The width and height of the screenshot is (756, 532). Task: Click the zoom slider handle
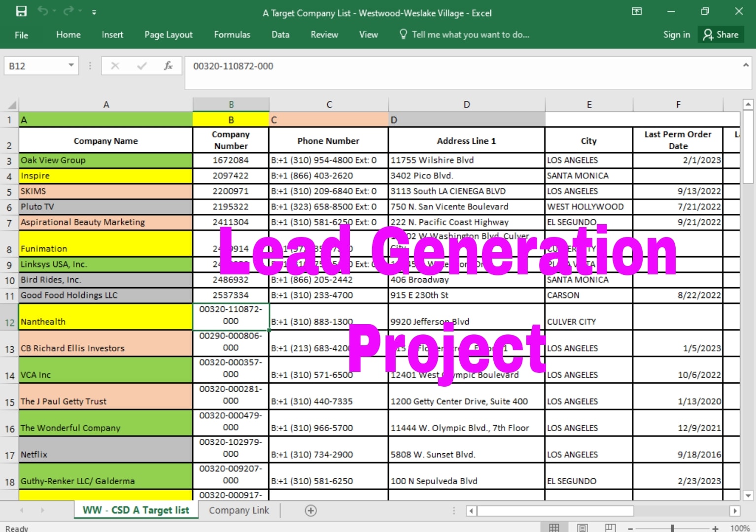click(672, 528)
